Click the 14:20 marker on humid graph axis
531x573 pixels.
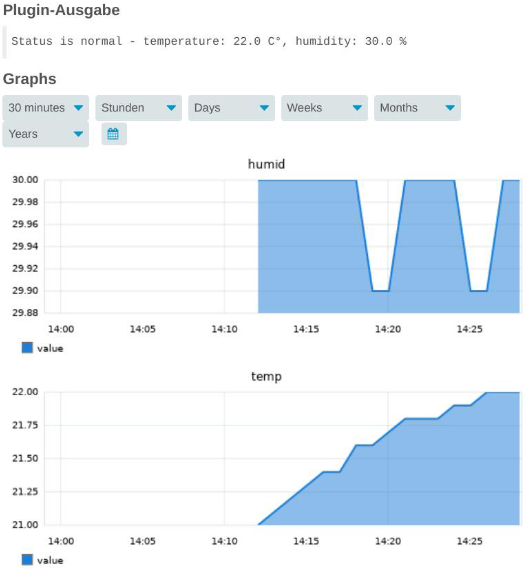(x=388, y=329)
